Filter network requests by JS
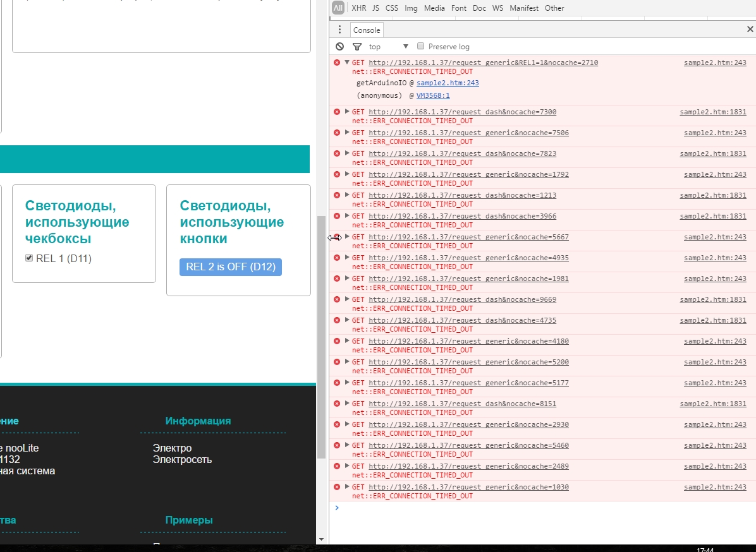Screen dimensions: 756x552 375,8
